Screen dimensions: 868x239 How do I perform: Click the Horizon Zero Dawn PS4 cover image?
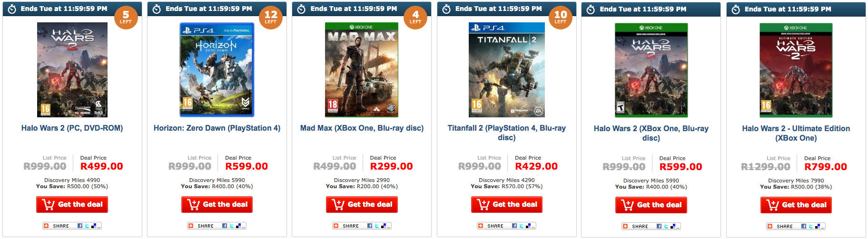[x=217, y=69]
